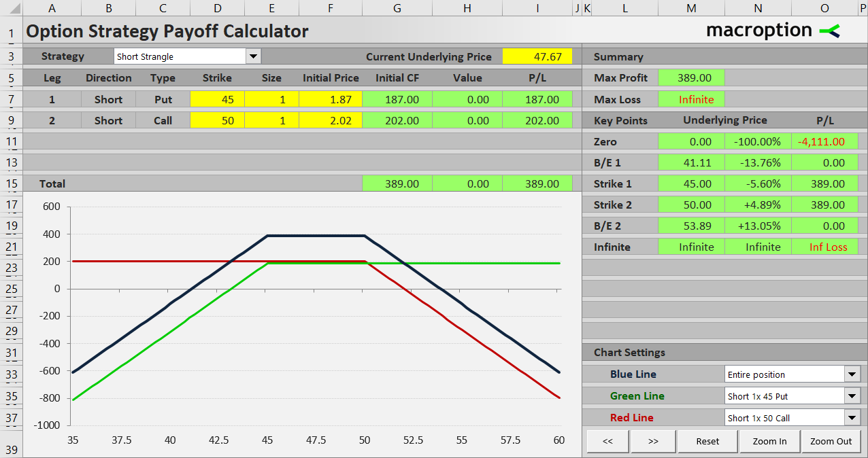The image size is (868, 458).
Task: Select the -13.76% percentage cell
Action: (x=758, y=162)
